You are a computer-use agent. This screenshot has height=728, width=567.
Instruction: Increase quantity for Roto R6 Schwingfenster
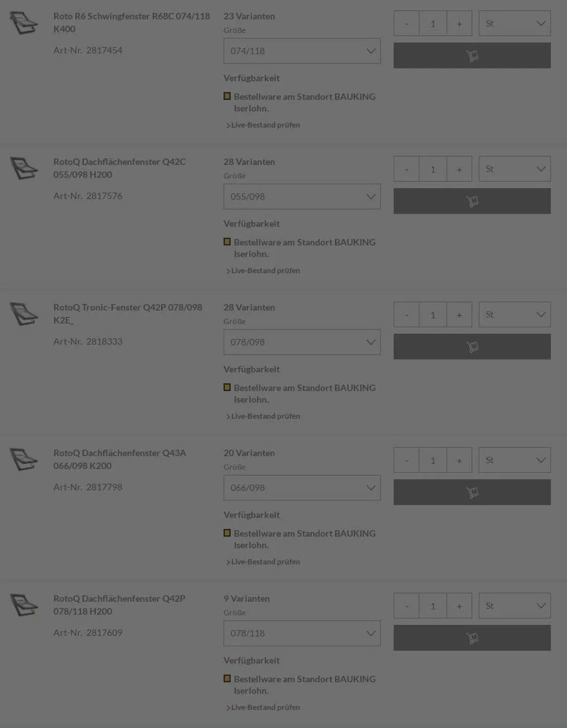tap(459, 24)
